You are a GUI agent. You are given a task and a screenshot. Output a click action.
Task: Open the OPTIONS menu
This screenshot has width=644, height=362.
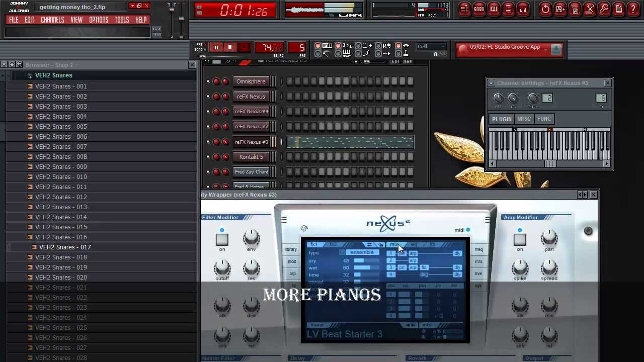pos(99,20)
